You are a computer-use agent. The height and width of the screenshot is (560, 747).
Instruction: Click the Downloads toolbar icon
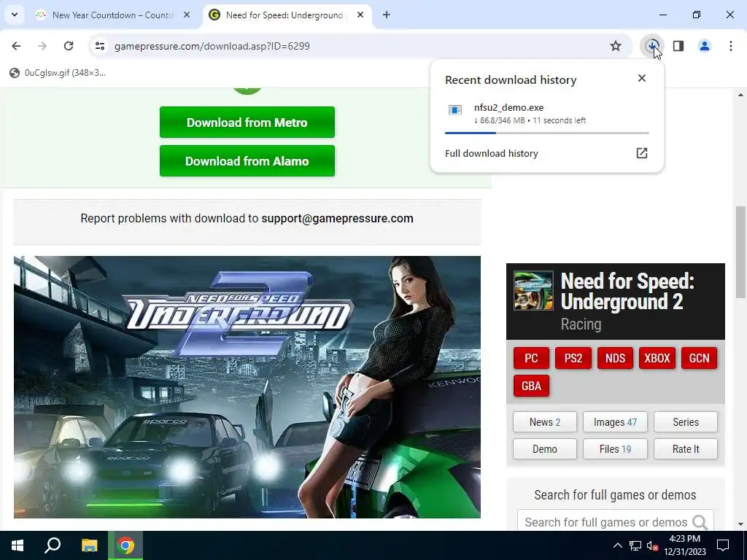652,46
